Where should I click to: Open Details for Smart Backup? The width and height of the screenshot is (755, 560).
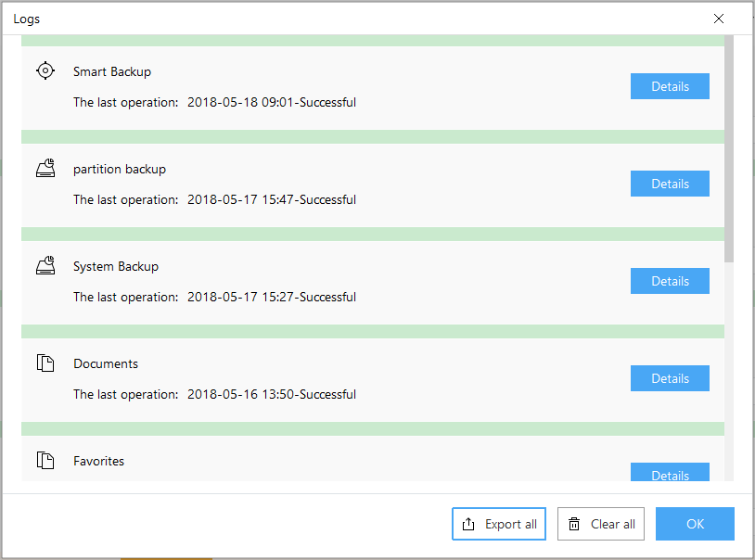(x=670, y=86)
